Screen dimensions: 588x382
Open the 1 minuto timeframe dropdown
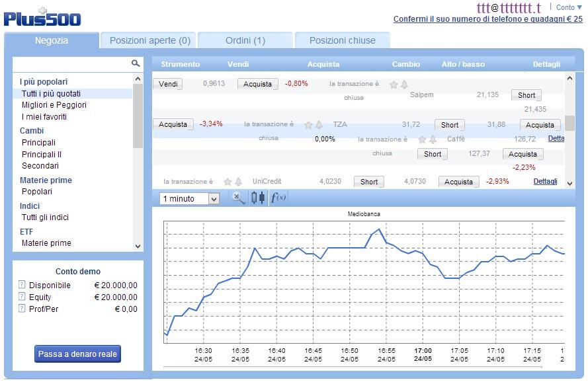tap(189, 199)
